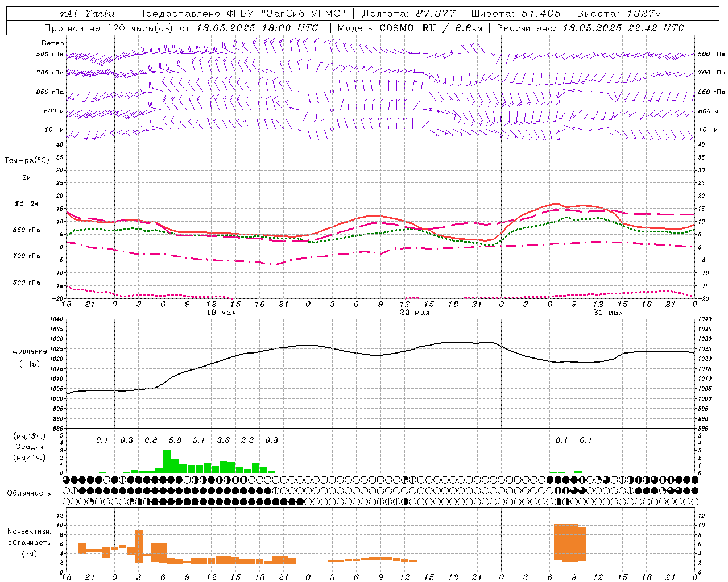Click the 2м temperature legend entry
The height and width of the screenshot is (582, 728).
pyautogui.click(x=27, y=178)
